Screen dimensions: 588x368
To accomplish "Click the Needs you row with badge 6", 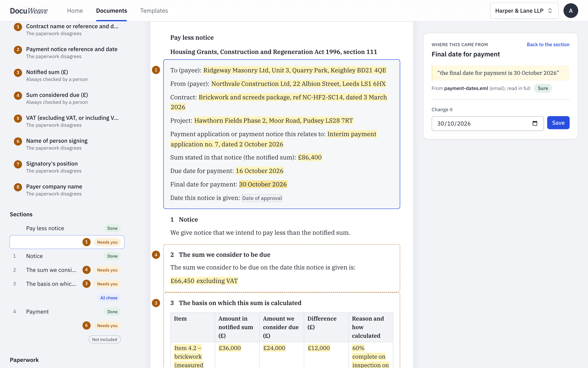I will pyautogui.click(x=67, y=326).
